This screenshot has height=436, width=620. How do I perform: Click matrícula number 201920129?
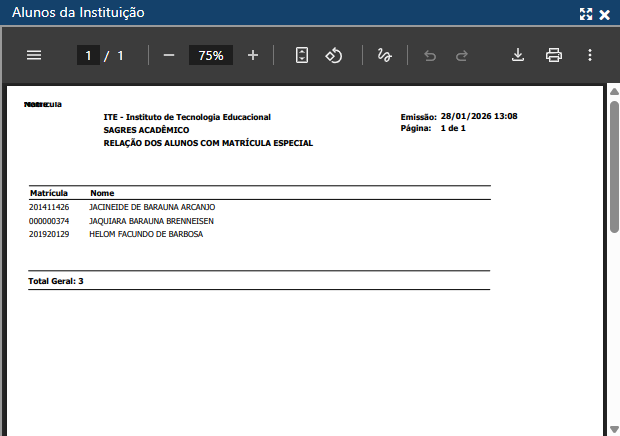point(49,234)
